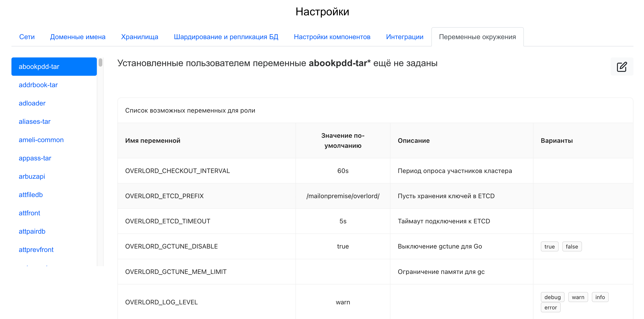Click the edit variables pencil icon
The width and height of the screenshot is (644, 319).
click(x=622, y=67)
